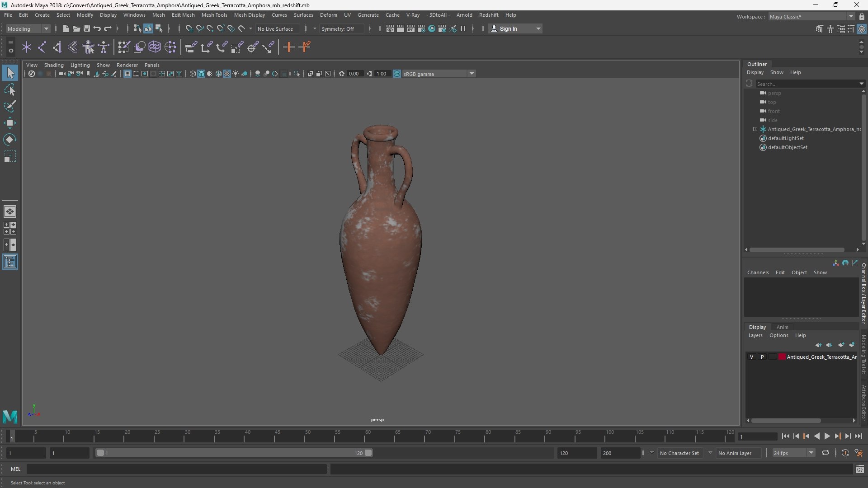This screenshot has width=868, height=488.
Task: Toggle the viewport grid display
Action: (127, 74)
